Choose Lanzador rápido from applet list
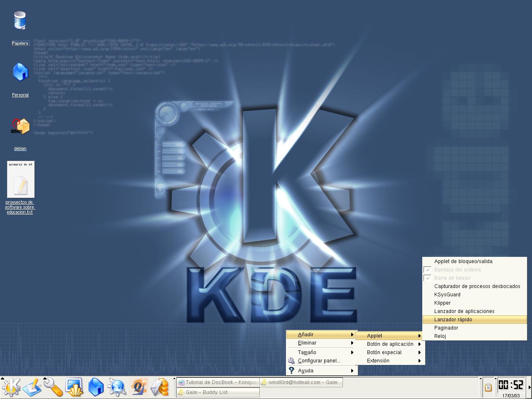Image resolution: width=532 pixels, height=399 pixels. tap(453, 320)
